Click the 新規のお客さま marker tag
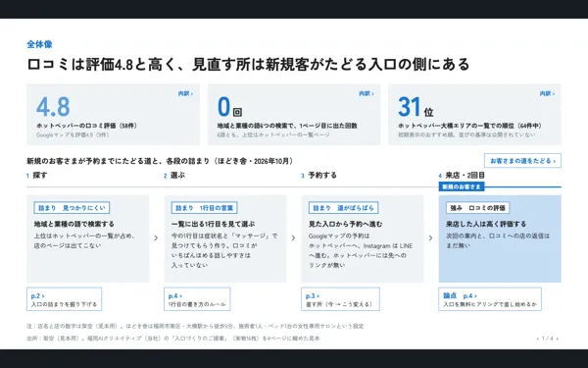This screenshot has height=368, width=588. 462,187
